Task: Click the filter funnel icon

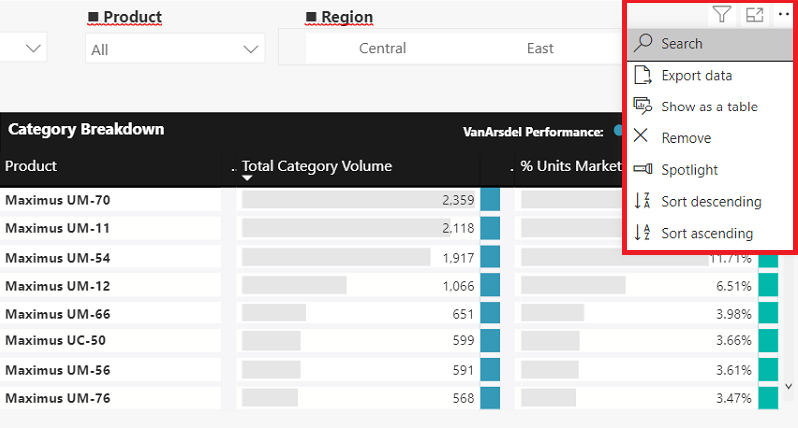Action: (721, 15)
